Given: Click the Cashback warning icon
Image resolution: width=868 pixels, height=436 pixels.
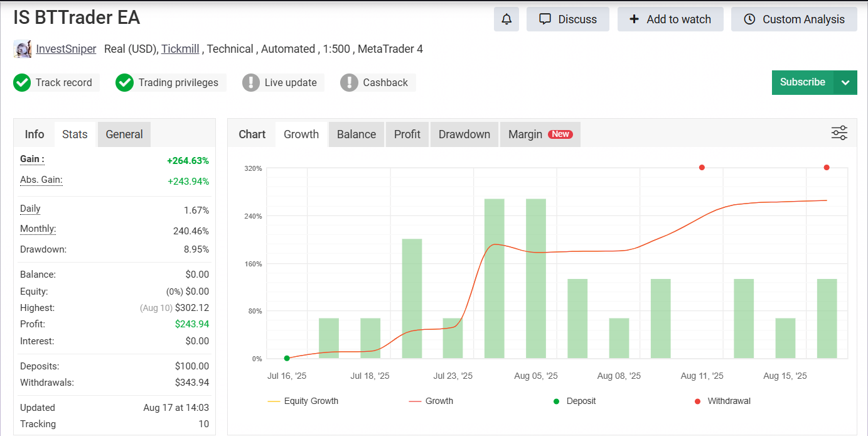Looking at the screenshot, I should pyautogui.click(x=349, y=82).
